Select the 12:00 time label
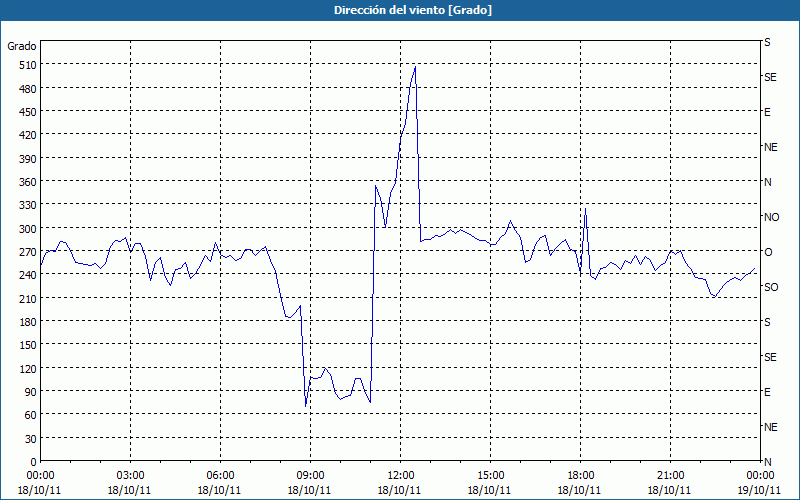800x500 pixels. point(401,476)
